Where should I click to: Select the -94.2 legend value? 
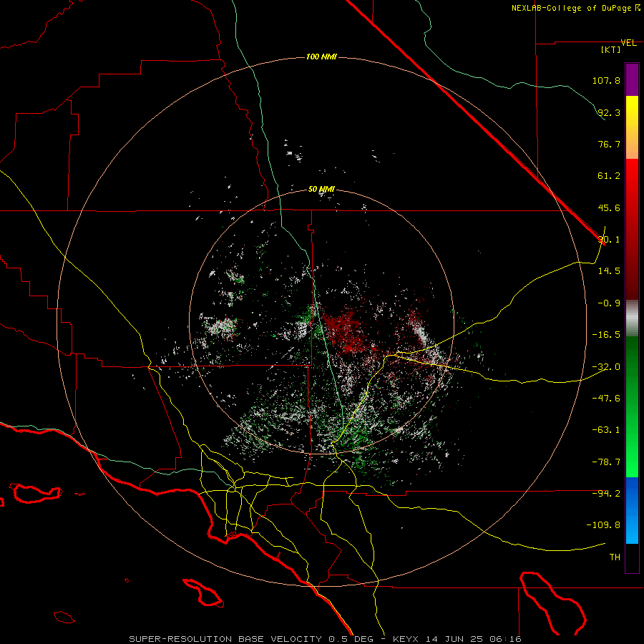coord(606,494)
